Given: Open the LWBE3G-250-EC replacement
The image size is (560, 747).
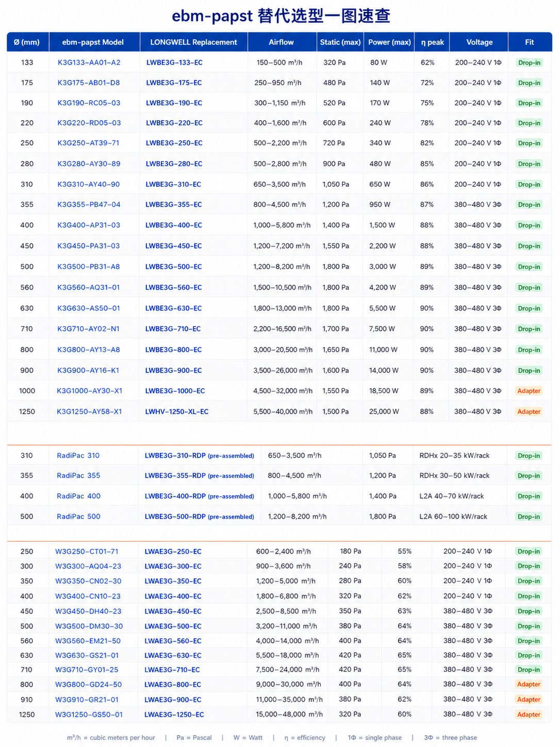Looking at the screenshot, I should pyautogui.click(x=174, y=143).
